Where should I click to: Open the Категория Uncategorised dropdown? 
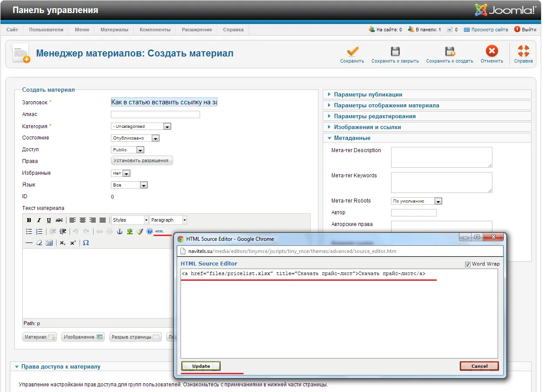141,126
